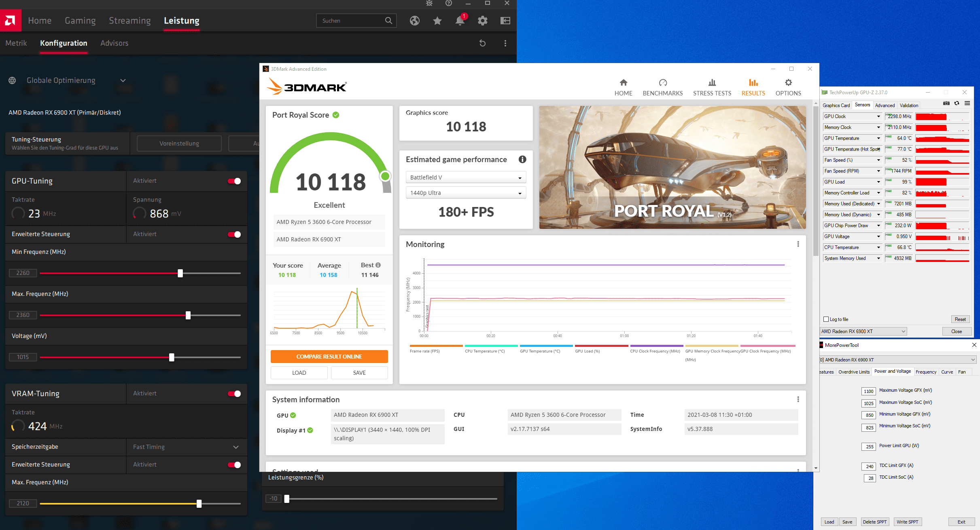This screenshot has width=980, height=530.
Task: Take GPU-Z screenshot with camera icon
Action: coord(946,103)
